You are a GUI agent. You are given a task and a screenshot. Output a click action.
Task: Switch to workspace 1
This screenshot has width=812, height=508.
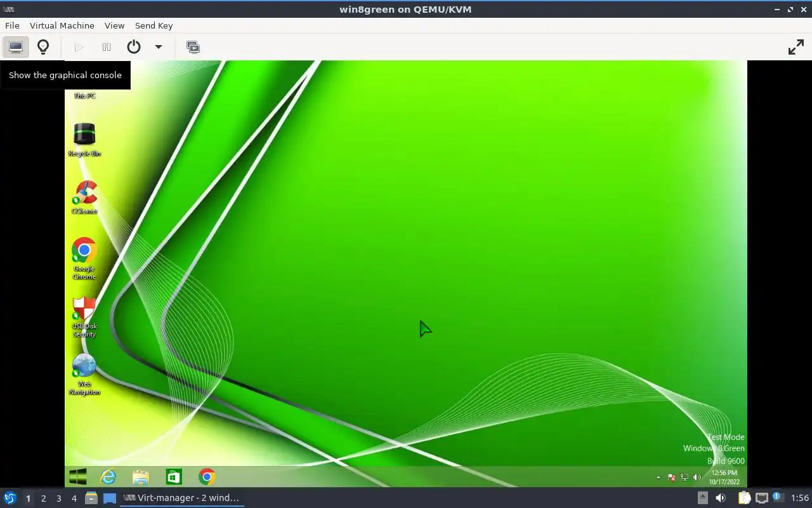(28, 498)
